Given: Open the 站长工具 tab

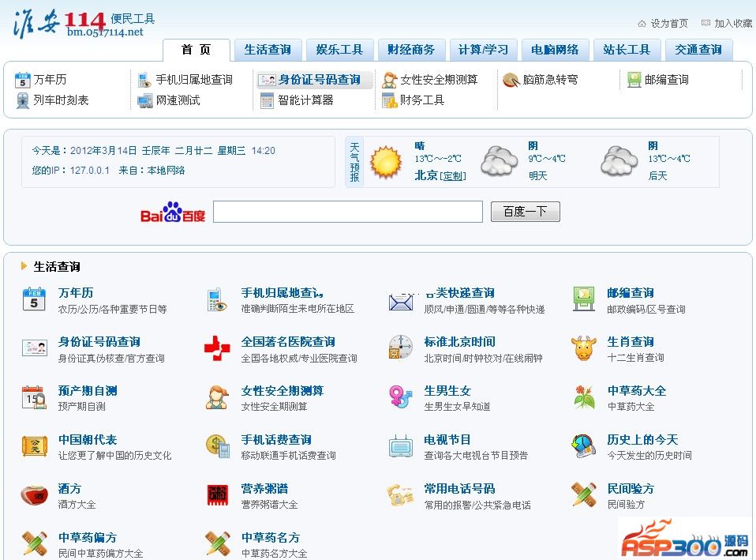Looking at the screenshot, I should tap(627, 50).
